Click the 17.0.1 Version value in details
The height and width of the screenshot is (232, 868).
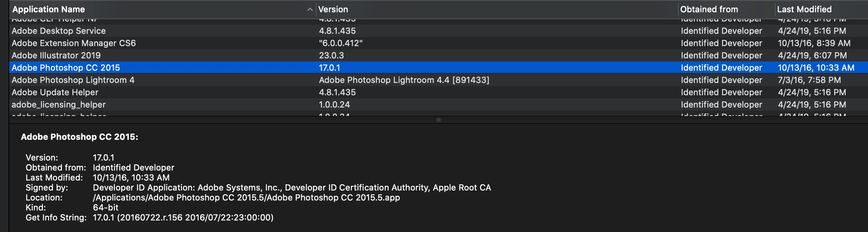click(x=103, y=157)
